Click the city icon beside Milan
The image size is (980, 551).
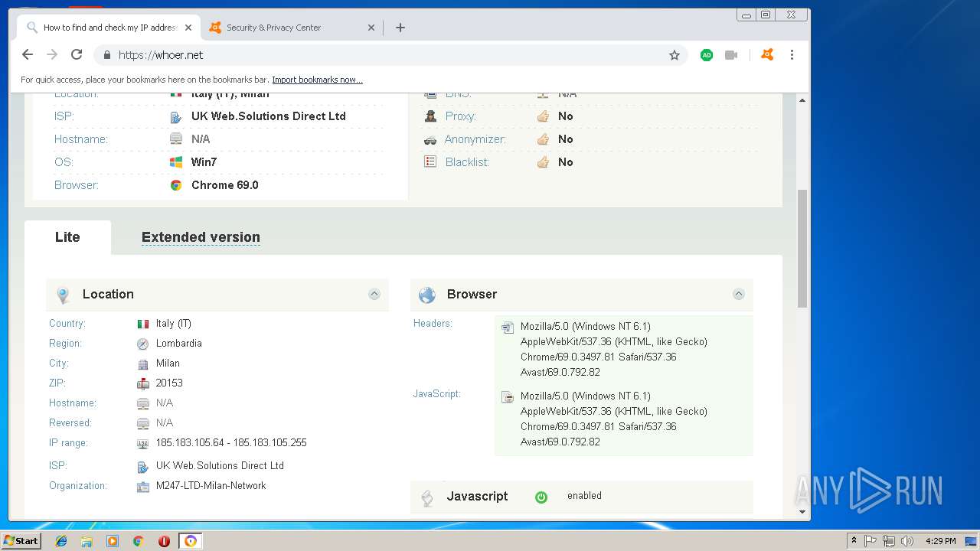(142, 364)
